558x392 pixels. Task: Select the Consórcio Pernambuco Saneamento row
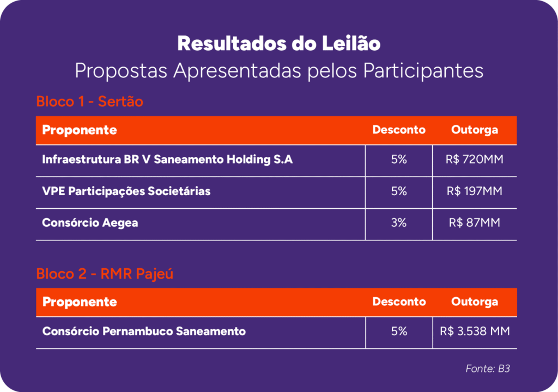(144, 331)
